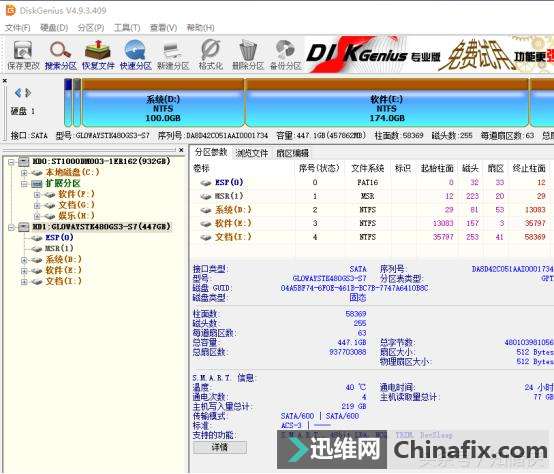Click Delete Partition (删除分区) trash icon
554x474 pixels.
pos(248,55)
